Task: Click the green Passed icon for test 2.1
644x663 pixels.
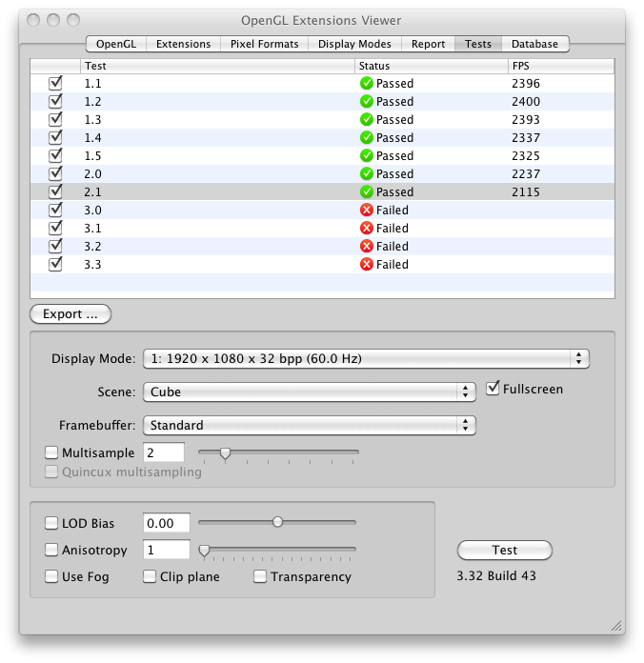Action: click(366, 192)
